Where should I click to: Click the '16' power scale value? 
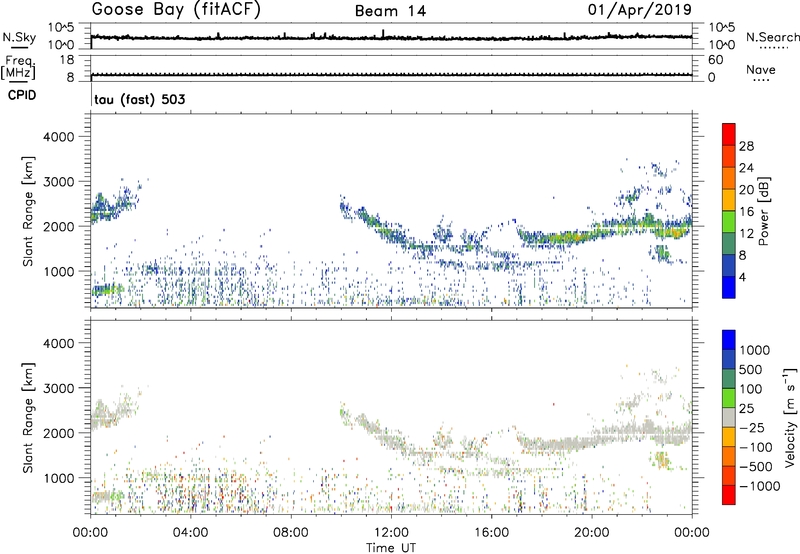(x=746, y=212)
